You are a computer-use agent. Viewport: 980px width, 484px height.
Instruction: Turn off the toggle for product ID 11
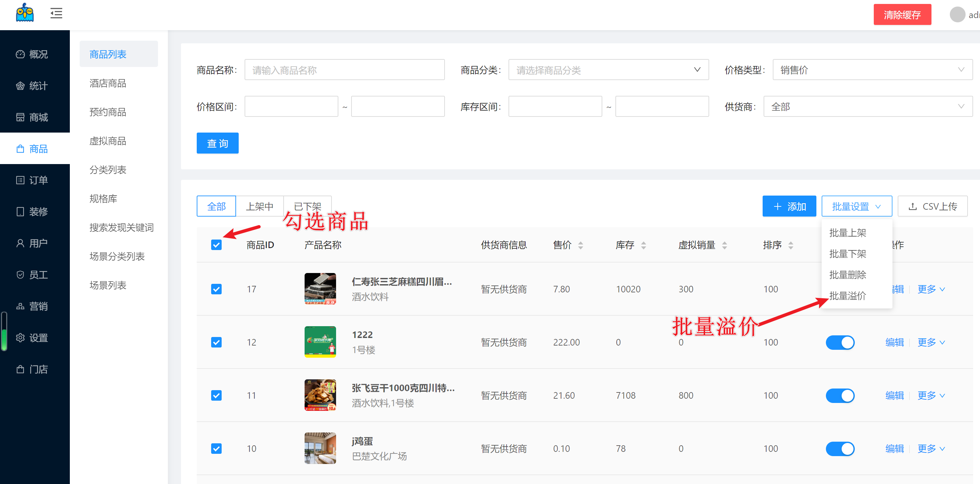(x=840, y=395)
